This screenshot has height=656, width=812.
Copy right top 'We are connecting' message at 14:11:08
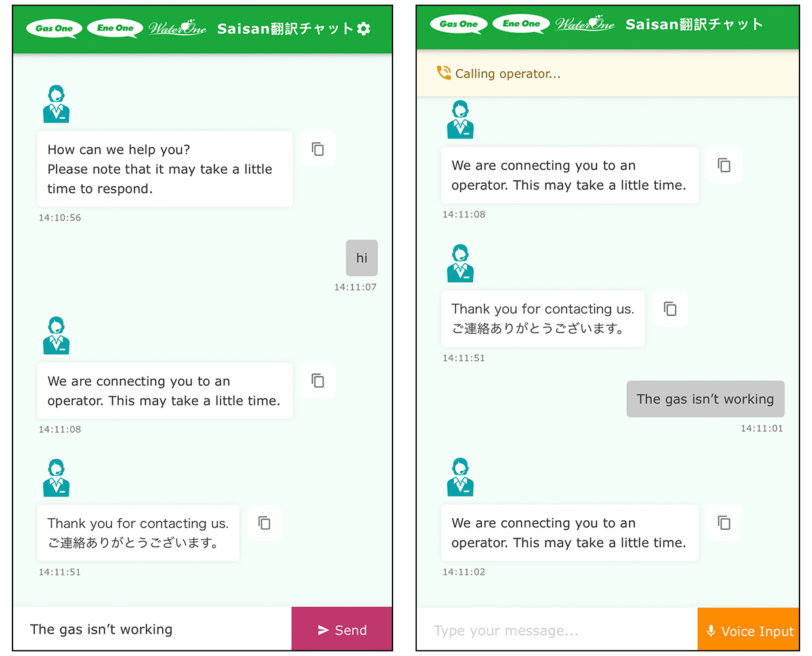(724, 165)
